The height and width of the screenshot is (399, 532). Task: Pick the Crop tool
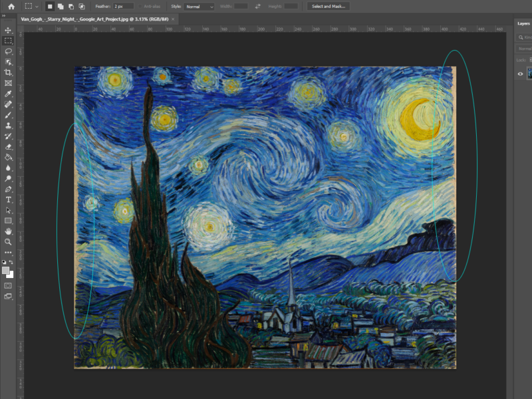click(8, 72)
